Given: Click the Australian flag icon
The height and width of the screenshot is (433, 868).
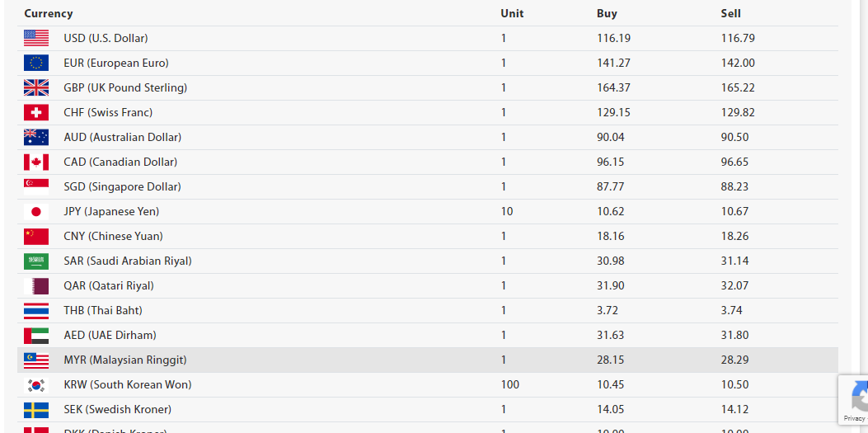Looking at the screenshot, I should (36, 137).
